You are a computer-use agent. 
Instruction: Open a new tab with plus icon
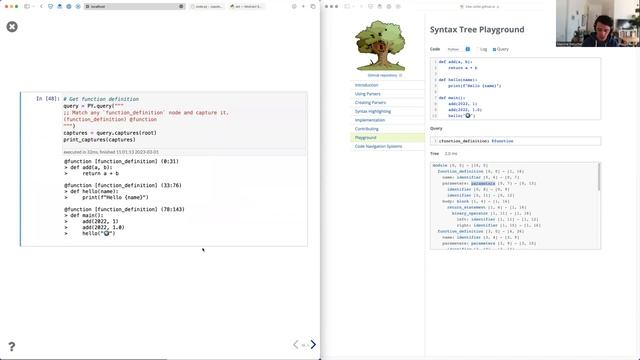click(303, 7)
